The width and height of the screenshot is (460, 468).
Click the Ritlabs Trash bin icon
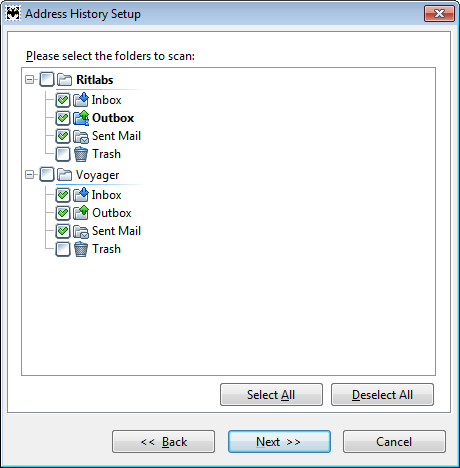click(81, 154)
